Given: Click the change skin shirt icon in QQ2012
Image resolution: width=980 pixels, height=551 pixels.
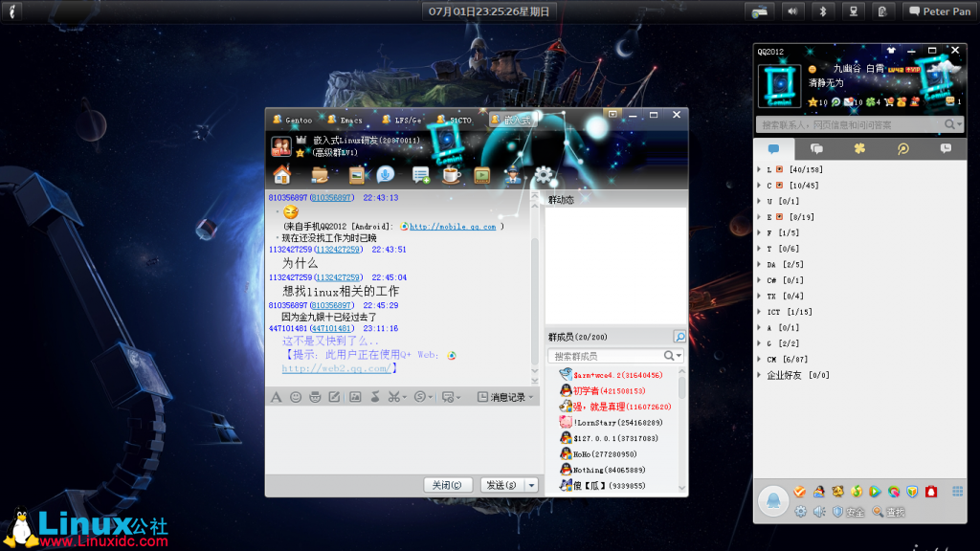Looking at the screenshot, I should (x=891, y=51).
